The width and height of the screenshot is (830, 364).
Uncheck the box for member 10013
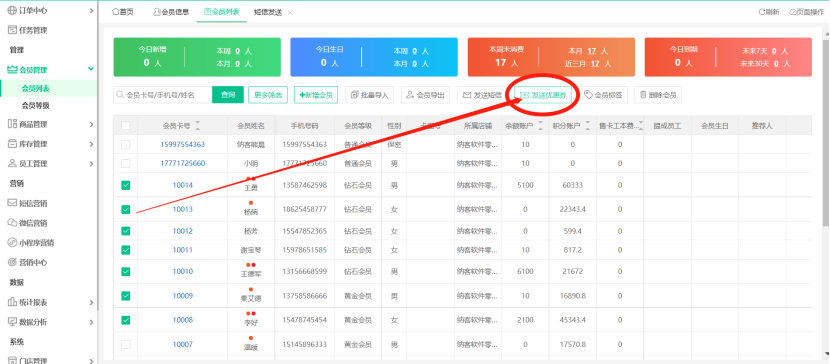(125, 210)
